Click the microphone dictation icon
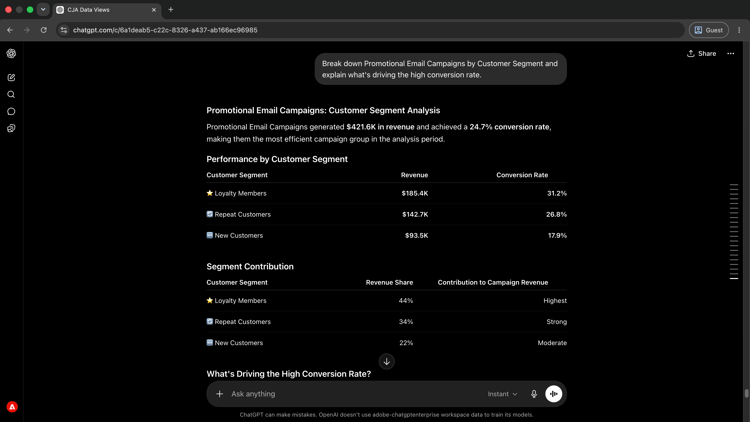The width and height of the screenshot is (750, 422). coord(534,394)
